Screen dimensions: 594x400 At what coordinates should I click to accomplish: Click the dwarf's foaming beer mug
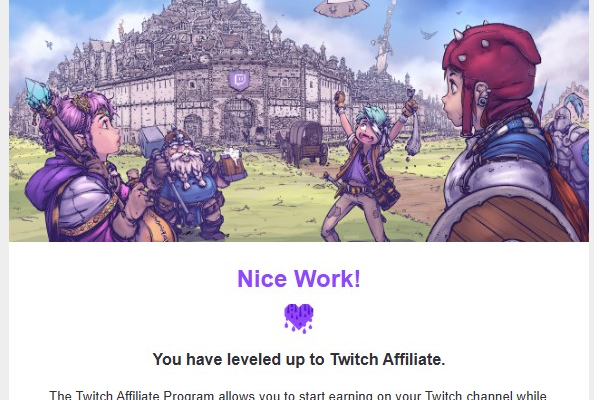click(232, 165)
